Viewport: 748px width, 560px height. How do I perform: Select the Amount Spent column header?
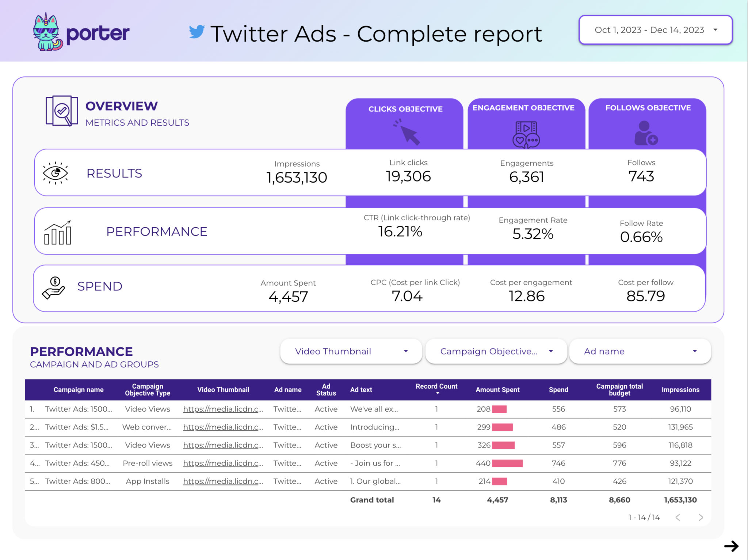coord(497,389)
